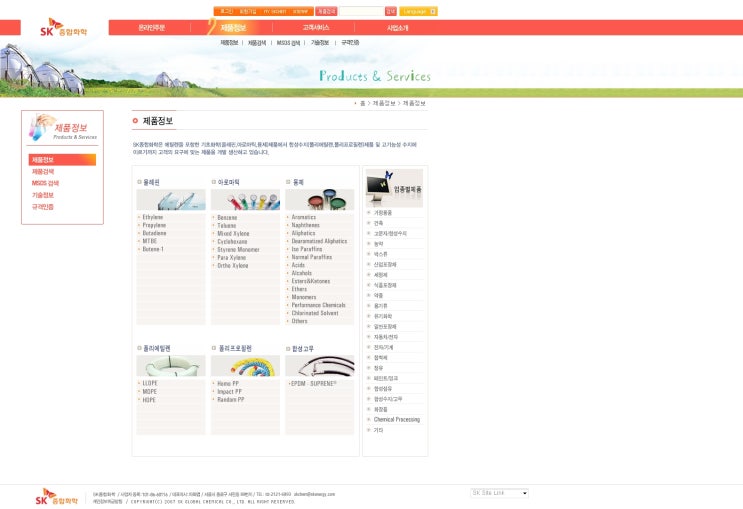Open the Naphthenes solvent link
Screen dimensions: 743x509
(306, 225)
